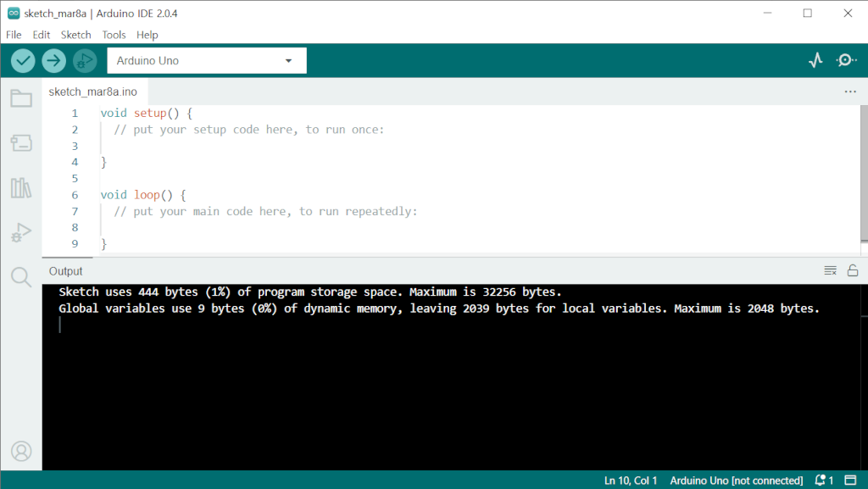This screenshot has height=489, width=868.
Task: Open the board selector dropdown showing Arduino Uno
Action: (207, 61)
